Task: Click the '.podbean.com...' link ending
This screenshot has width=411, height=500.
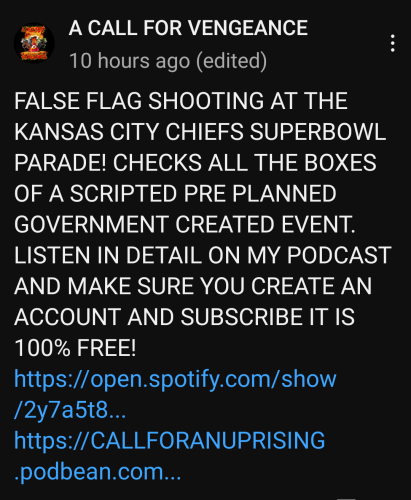Action: (98, 472)
